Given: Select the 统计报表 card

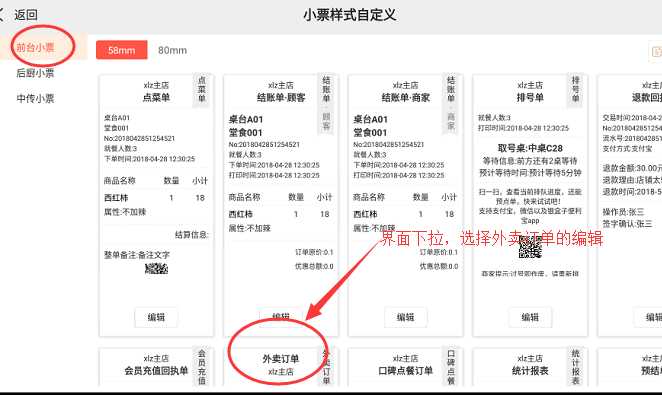Looking at the screenshot, I should [530, 367].
